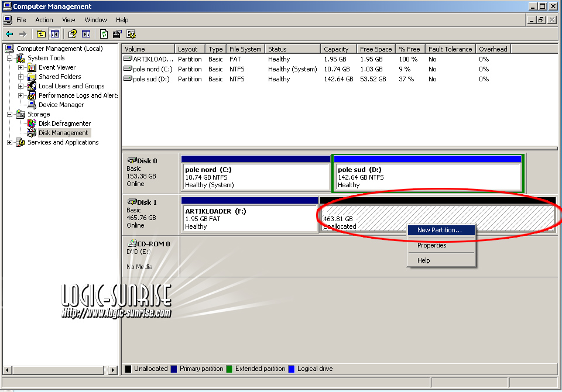Select Properties in the context menu
562x392 pixels.
432,245
